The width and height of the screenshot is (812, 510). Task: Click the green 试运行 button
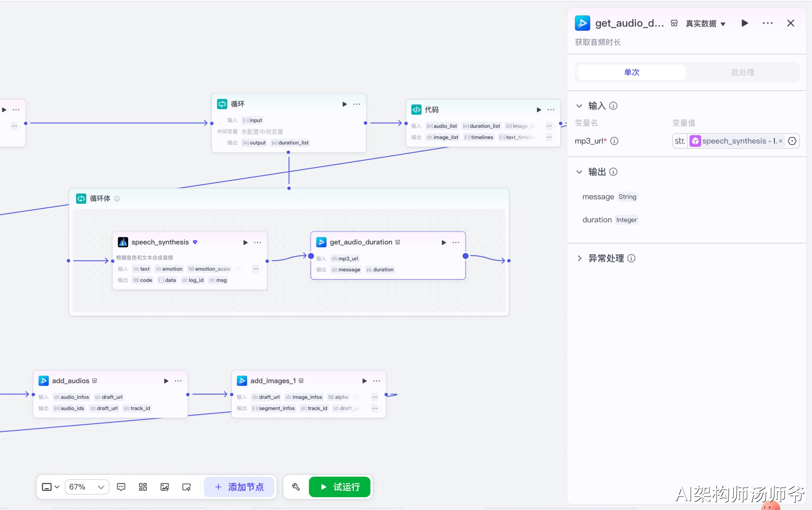click(339, 487)
